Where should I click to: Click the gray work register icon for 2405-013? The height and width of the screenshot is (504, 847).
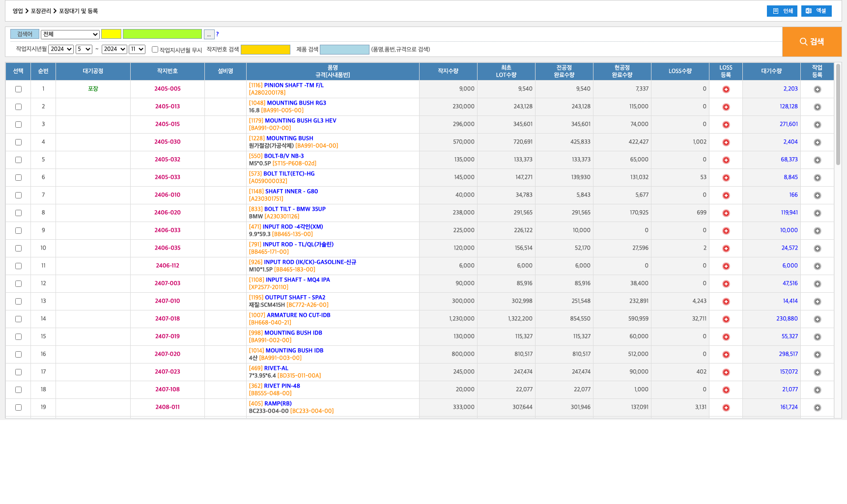pyautogui.click(x=817, y=107)
